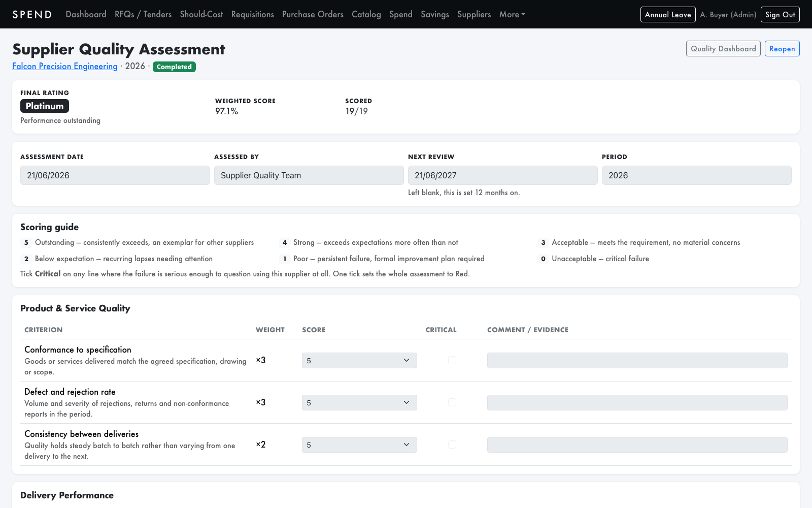812x508 pixels.
Task: Click the Delivery Performance section heading
Action: point(67,495)
